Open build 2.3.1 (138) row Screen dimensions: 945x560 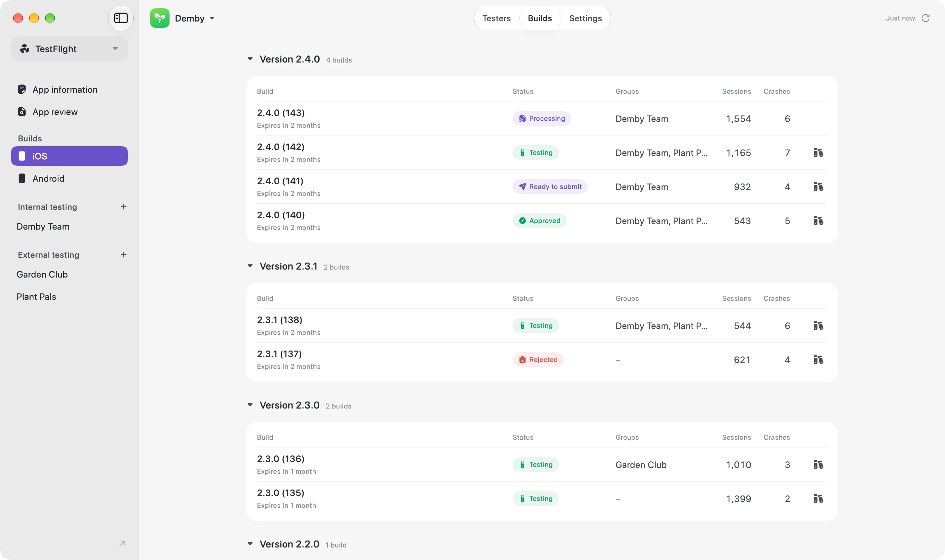542,325
